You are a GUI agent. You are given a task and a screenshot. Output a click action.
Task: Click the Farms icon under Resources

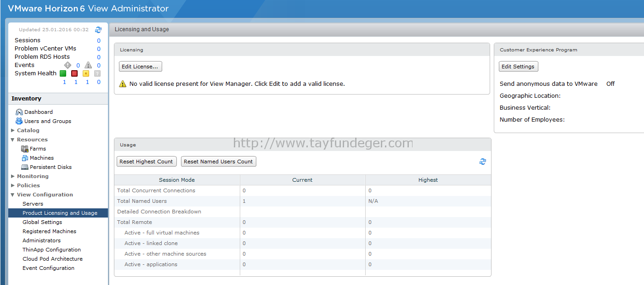pos(25,149)
